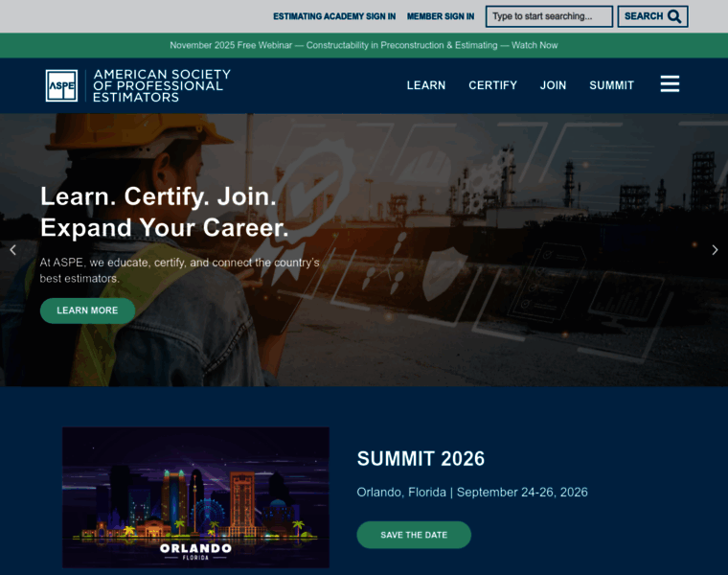Screen dimensions: 728x575
Task: Click the Orlando, Florida September date text
Action: coord(472,493)
